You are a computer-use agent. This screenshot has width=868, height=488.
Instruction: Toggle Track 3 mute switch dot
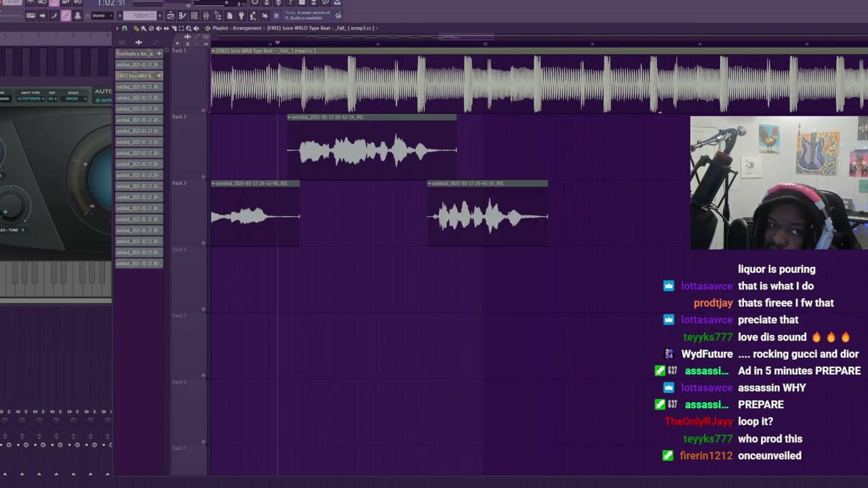203,244
